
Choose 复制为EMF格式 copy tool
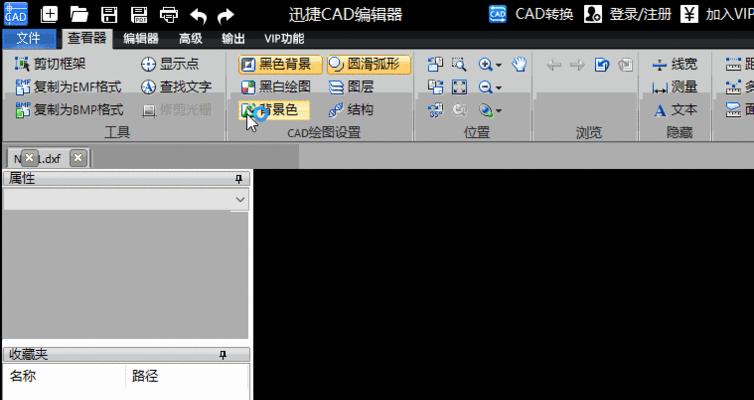tap(68, 87)
